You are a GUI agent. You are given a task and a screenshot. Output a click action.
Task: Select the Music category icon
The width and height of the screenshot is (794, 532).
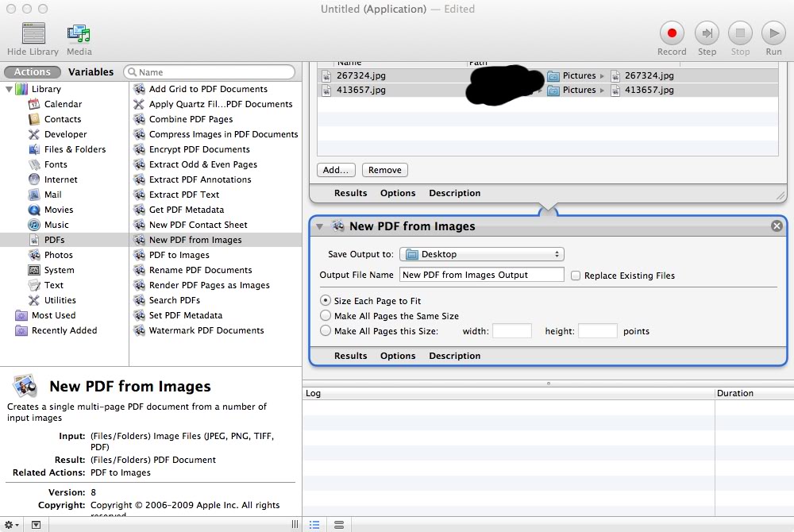point(34,225)
